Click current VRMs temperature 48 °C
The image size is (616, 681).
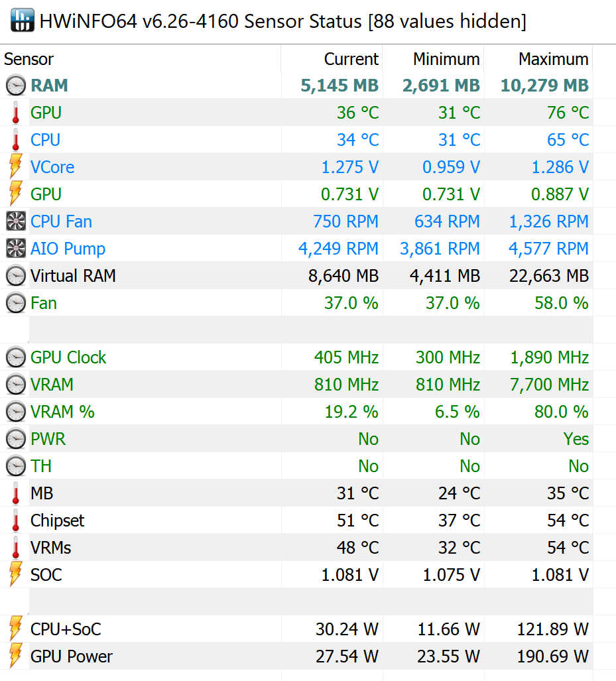(x=358, y=548)
